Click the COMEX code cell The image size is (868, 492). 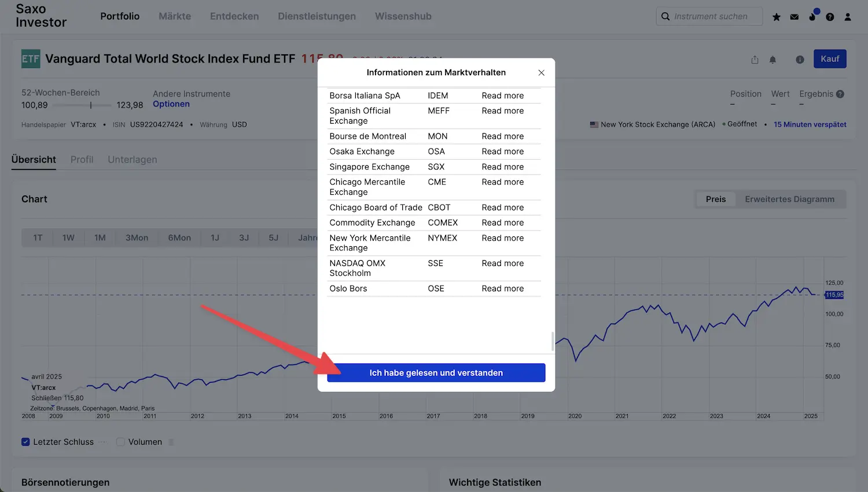click(x=443, y=223)
